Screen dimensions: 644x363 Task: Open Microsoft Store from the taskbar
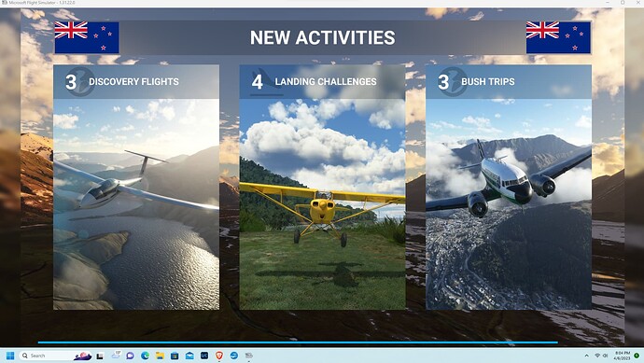click(175, 356)
